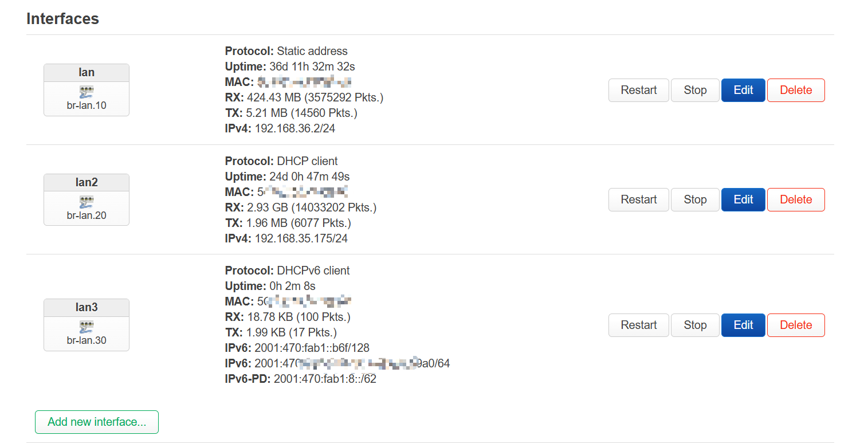
Task: Click the lan3 interface name header
Action: click(87, 308)
